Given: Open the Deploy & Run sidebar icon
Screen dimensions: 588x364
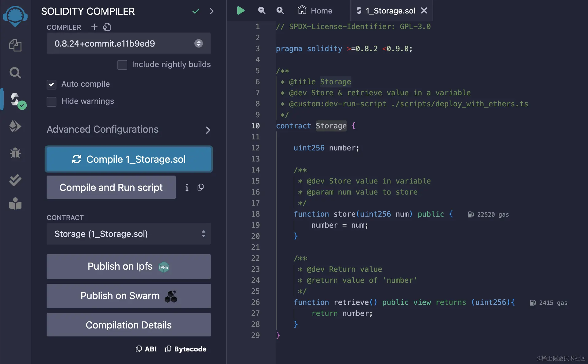Looking at the screenshot, I should pos(15,126).
